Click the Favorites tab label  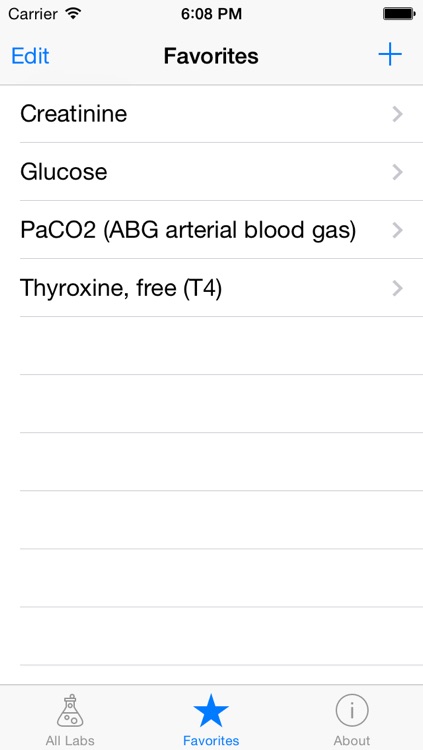pos(211,740)
